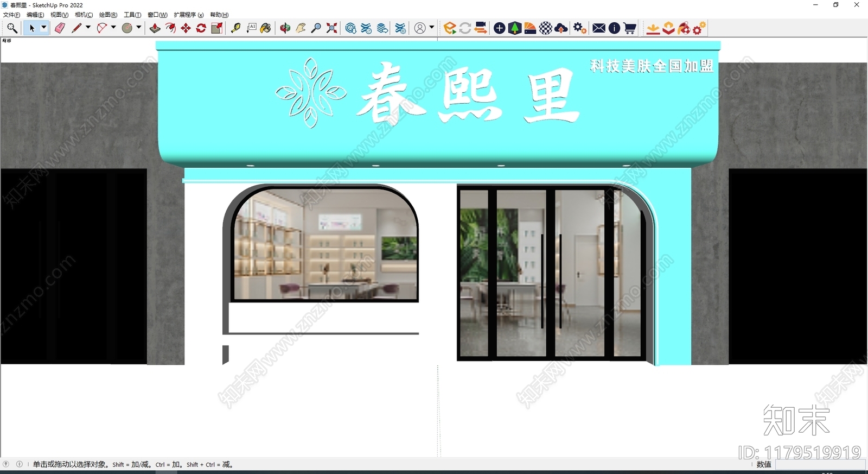Open the 视图(V) menu
Screen dimensions: 868x474
coord(59,15)
